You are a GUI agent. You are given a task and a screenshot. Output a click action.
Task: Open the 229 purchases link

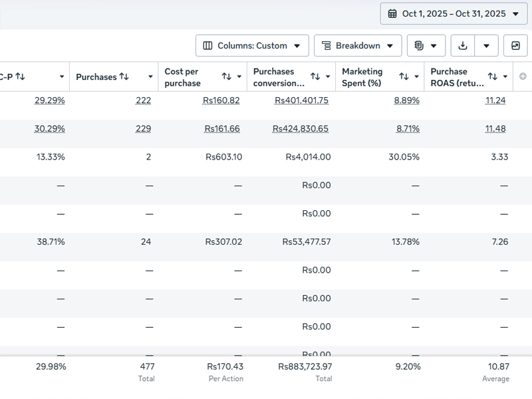(143, 129)
